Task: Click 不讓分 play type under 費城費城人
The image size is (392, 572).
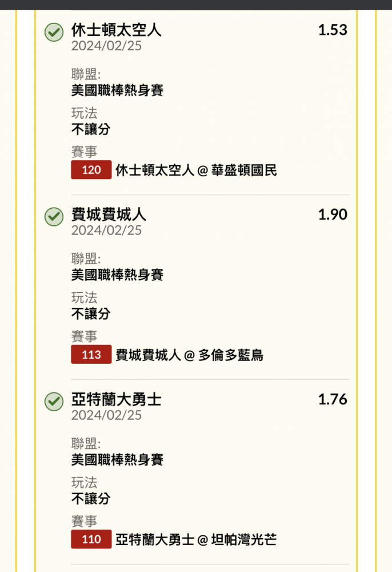Action: click(91, 313)
